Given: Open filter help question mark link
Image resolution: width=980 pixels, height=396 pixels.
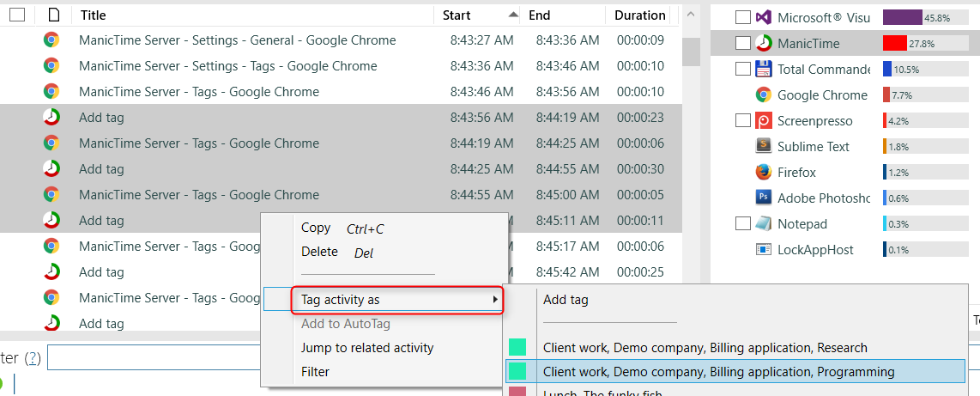Looking at the screenshot, I should 33,358.
